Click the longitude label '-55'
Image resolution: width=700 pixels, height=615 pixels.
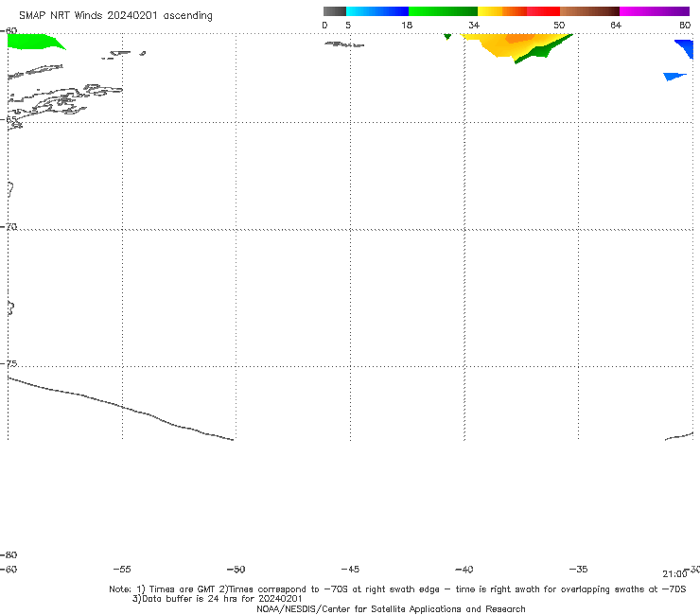coord(122,570)
